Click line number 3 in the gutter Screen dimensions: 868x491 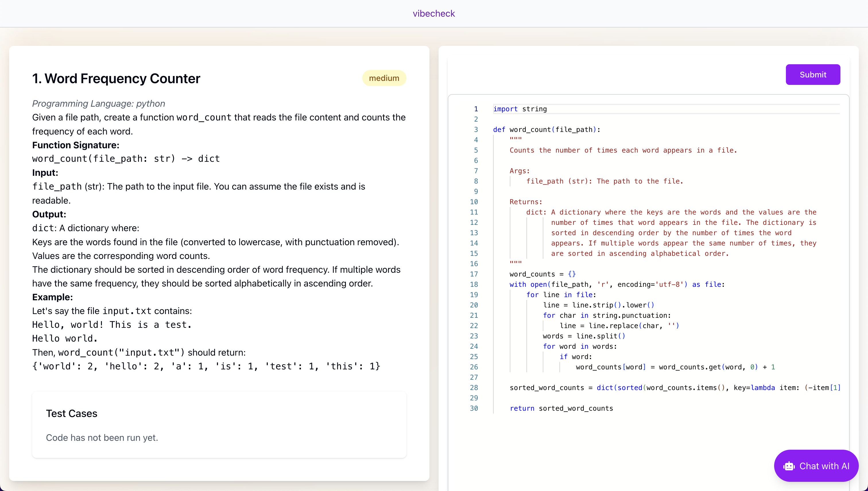(476, 130)
